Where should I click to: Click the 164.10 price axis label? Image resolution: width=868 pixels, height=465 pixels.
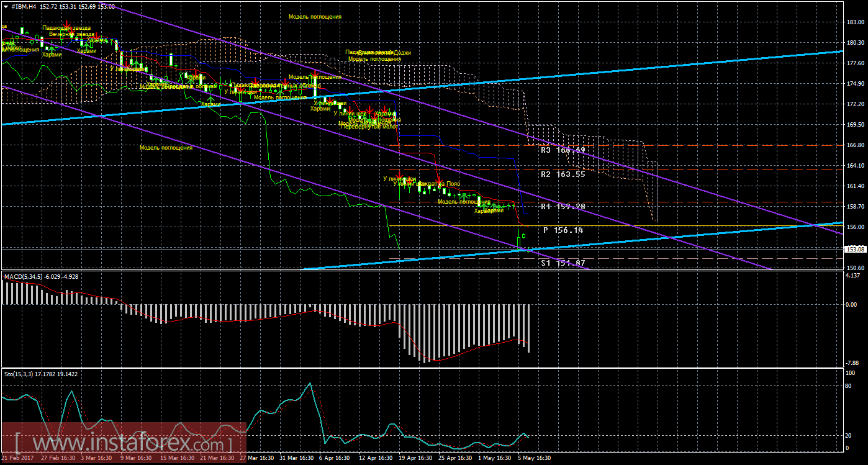(x=856, y=166)
